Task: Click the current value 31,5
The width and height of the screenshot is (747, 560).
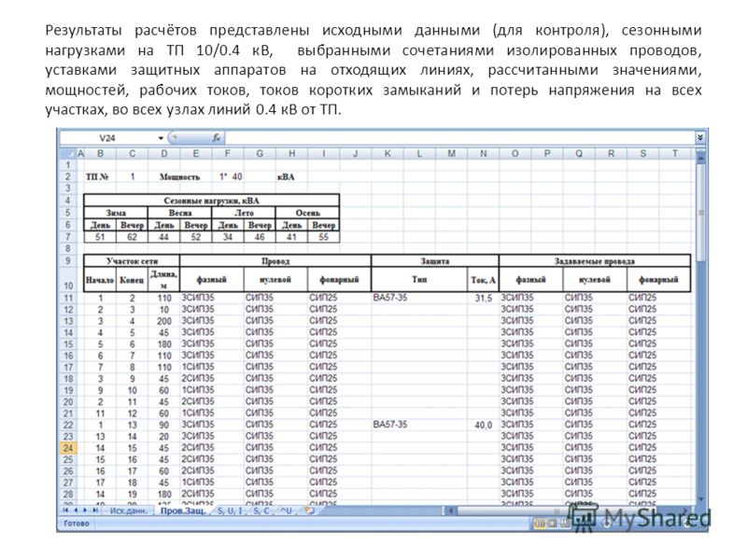Action: (483, 298)
